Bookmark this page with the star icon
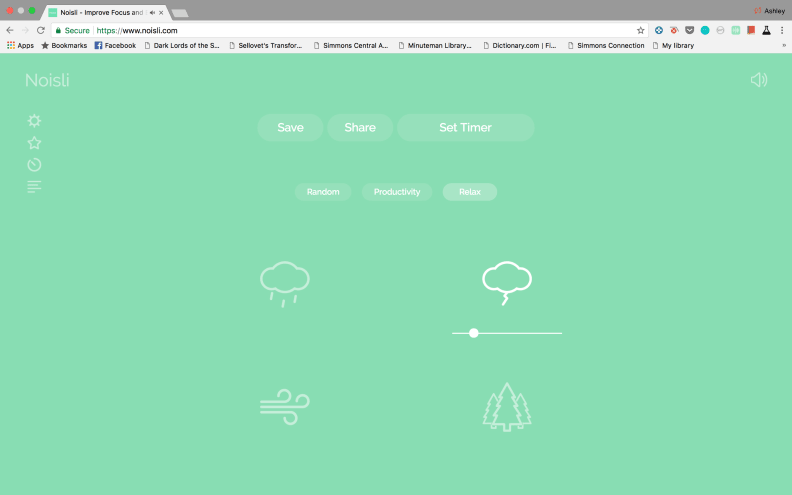This screenshot has height=495, width=792. point(640,30)
